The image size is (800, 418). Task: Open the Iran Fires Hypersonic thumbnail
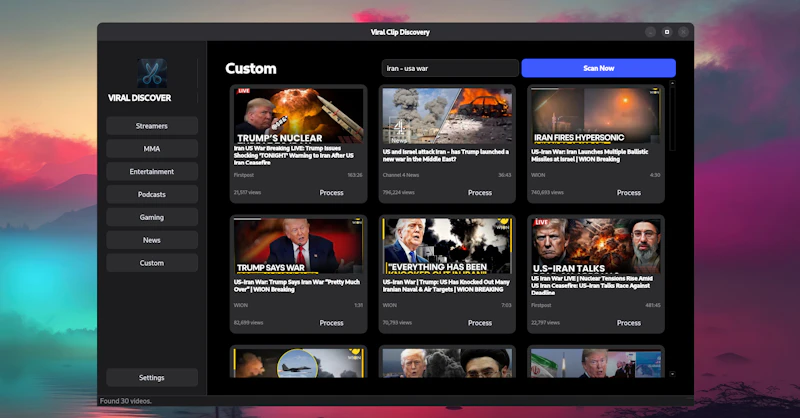pyautogui.click(x=595, y=115)
